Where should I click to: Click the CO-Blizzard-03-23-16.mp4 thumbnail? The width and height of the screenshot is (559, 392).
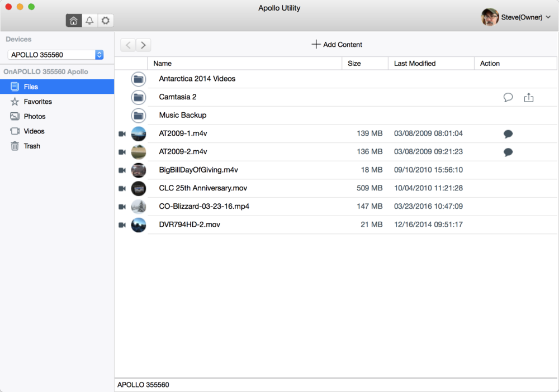tap(138, 207)
